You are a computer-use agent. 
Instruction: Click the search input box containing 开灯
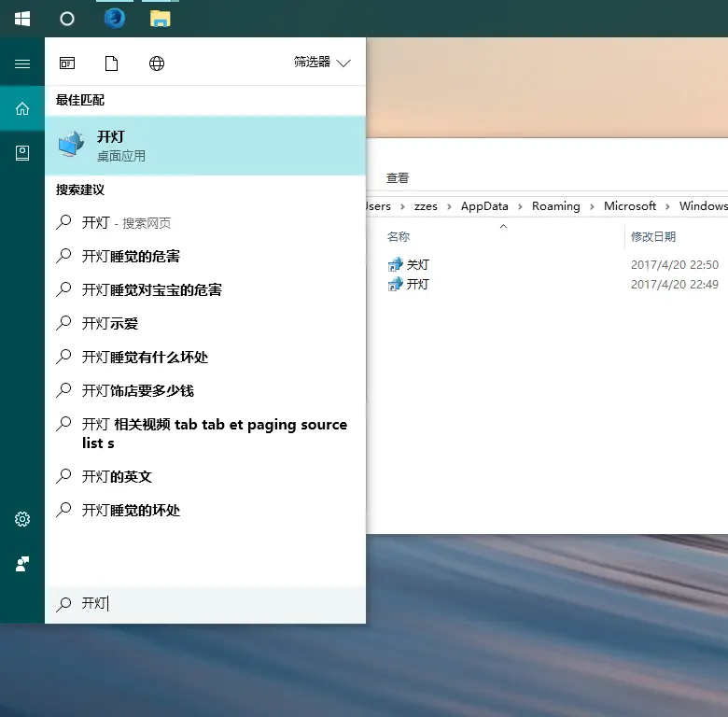(205, 604)
